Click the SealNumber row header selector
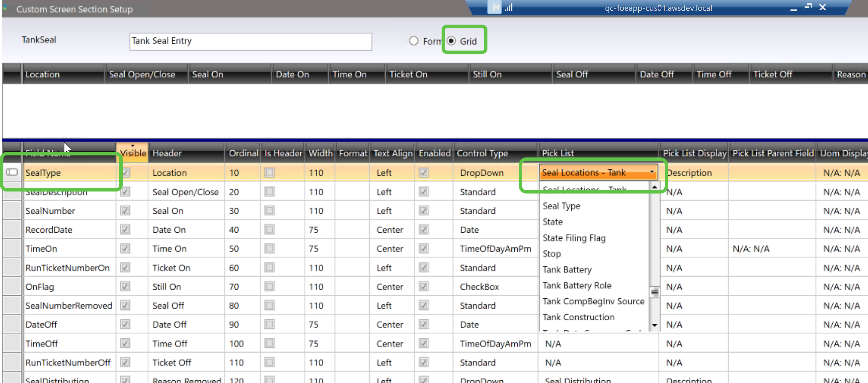Viewport: 868px width, 383px height. [x=12, y=211]
